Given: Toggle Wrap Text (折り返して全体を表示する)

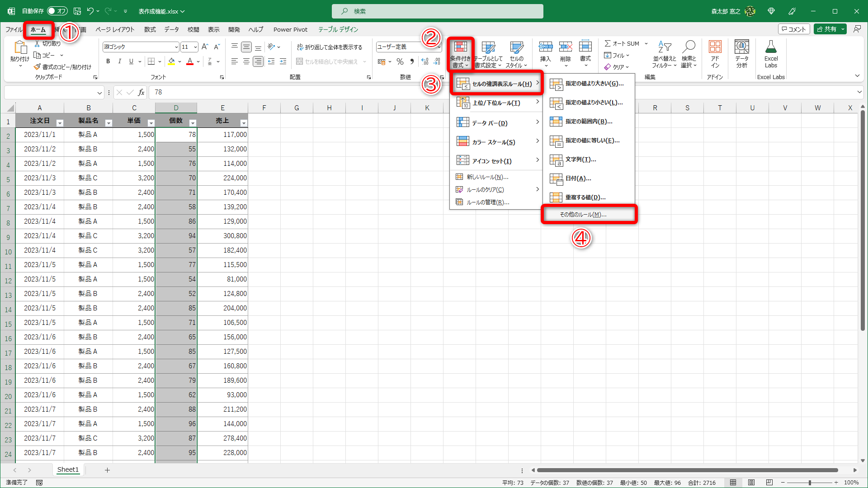Looking at the screenshot, I should pos(330,47).
